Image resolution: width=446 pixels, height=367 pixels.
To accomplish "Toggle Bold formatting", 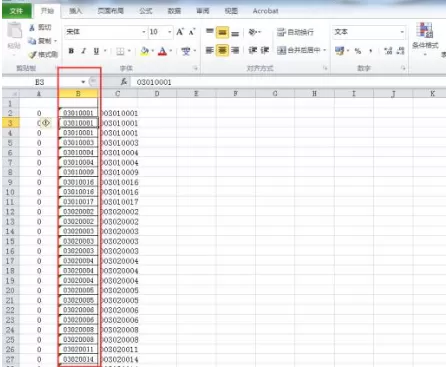I will pyautogui.click(x=71, y=51).
